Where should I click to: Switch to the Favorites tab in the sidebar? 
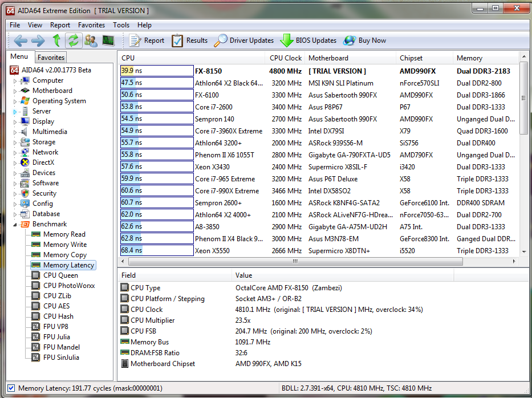(51, 58)
